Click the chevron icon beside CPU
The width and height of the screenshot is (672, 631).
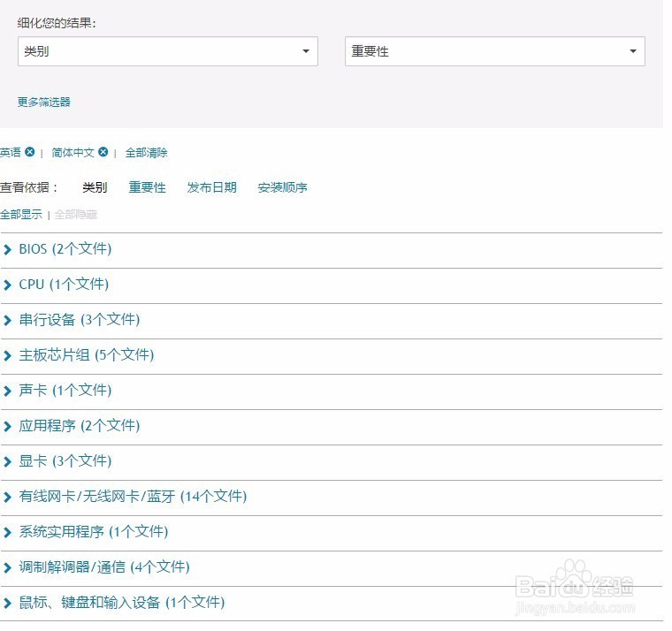coord(8,285)
